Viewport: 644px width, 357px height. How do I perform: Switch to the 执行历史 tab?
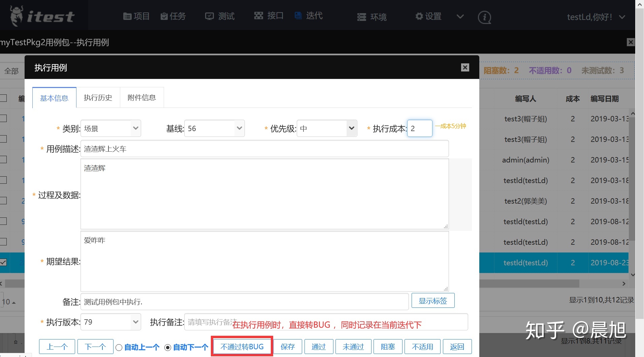pyautogui.click(x=98, y=97)
